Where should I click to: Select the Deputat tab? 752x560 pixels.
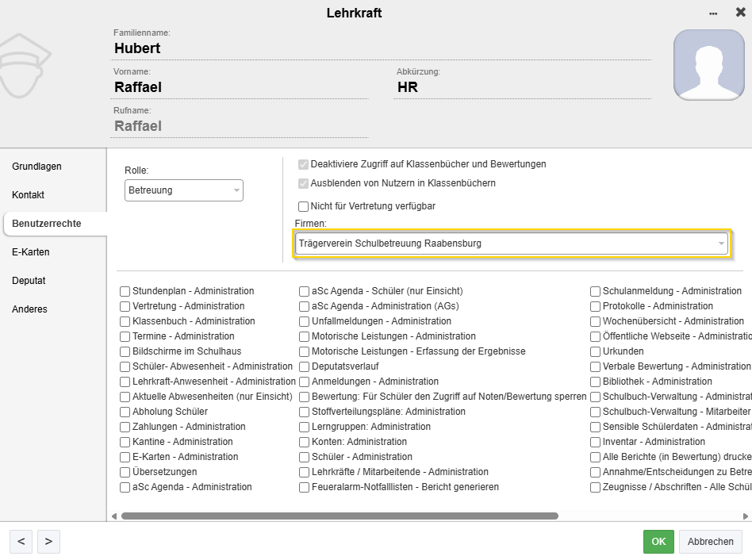click(29, 281)
